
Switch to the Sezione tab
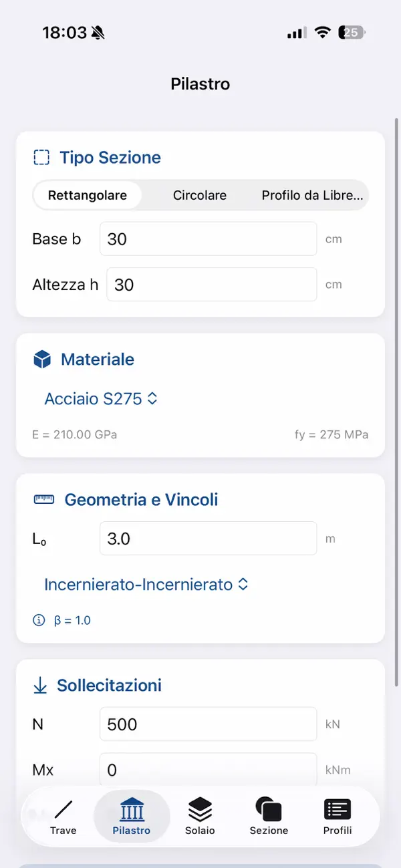click(269, 815)
